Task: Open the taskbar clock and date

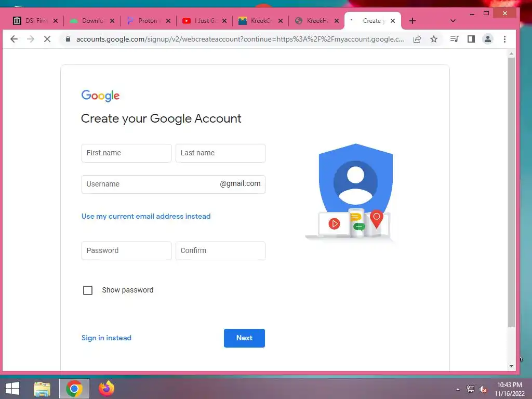Action: [x=509, y=389]
